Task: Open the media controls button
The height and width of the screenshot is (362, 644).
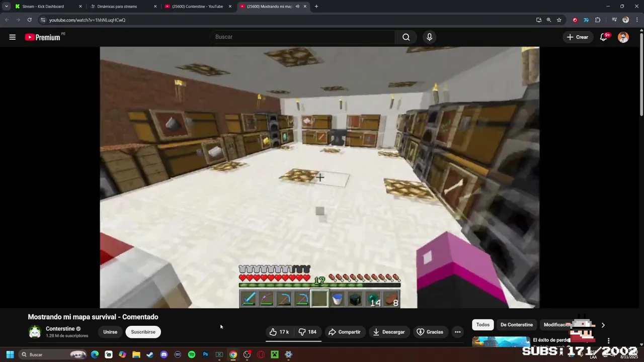Action: pos(614,20)
